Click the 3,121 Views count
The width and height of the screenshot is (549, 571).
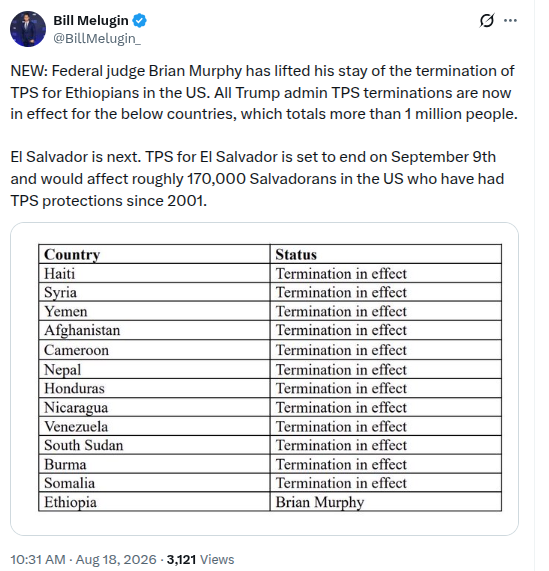[200, 559]
